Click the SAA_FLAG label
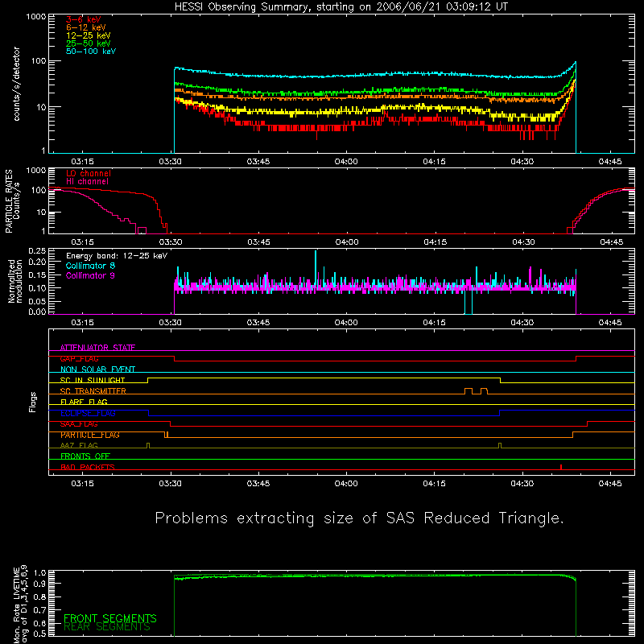 79,424
